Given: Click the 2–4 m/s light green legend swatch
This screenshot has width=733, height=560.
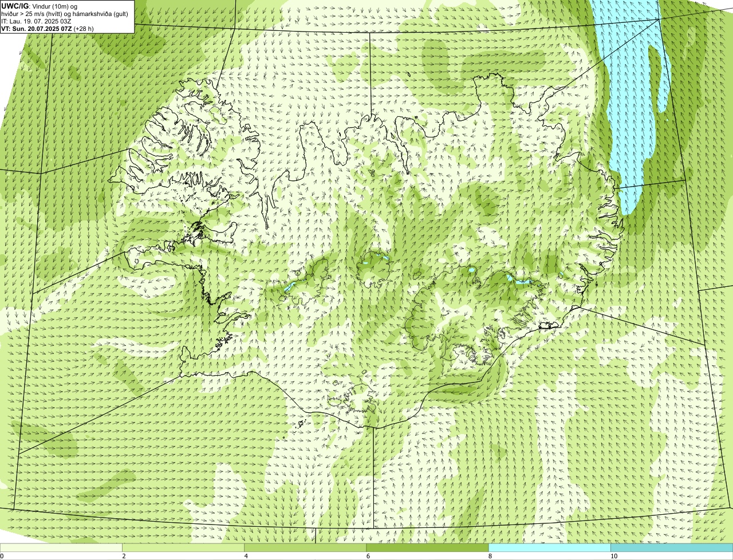Looking at the screenshot, I should click(x=183, y=548).
